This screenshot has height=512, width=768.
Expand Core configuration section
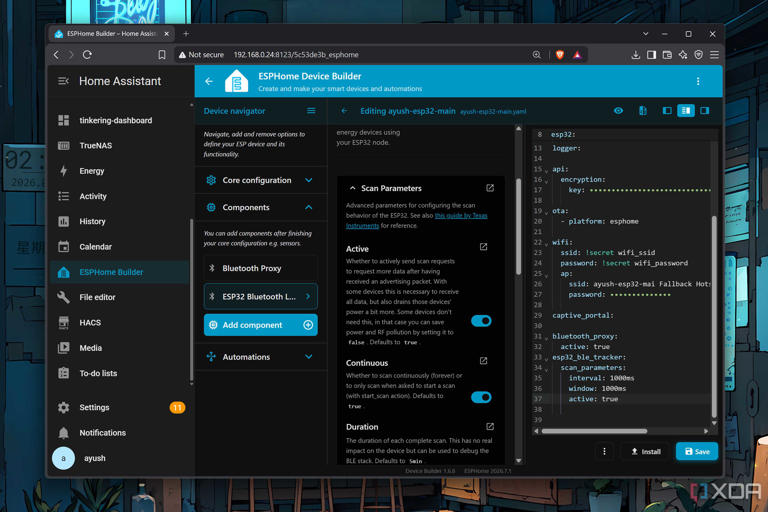click(x=261, y=180)
